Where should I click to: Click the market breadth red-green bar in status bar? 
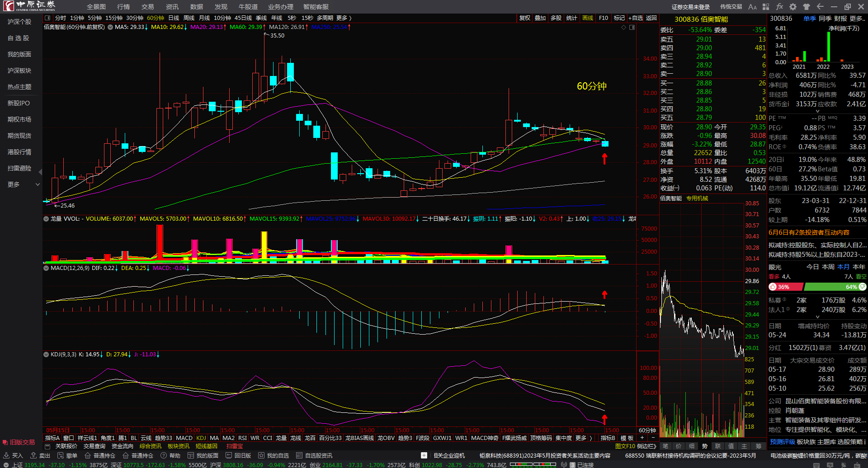tap(533, 464)
